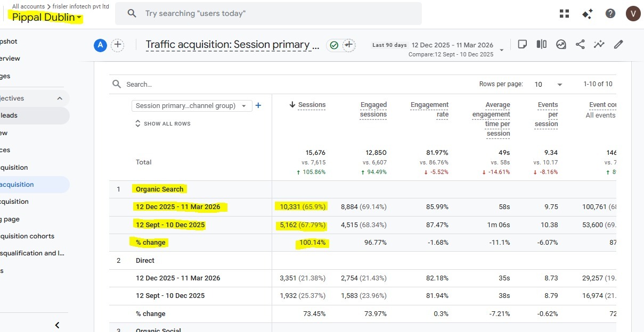Screen dimensions: 644x332
Task: Click the annotations note icon
Action: tap(523, 45)
